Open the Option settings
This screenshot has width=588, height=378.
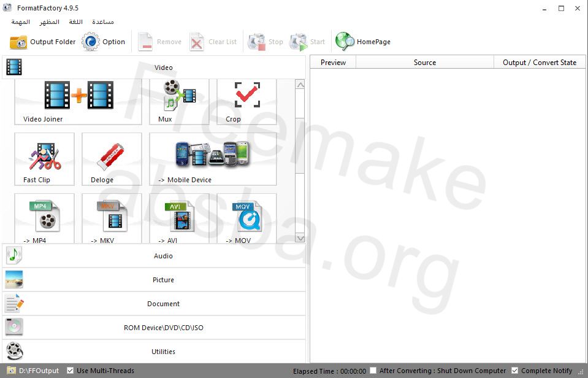104,42
